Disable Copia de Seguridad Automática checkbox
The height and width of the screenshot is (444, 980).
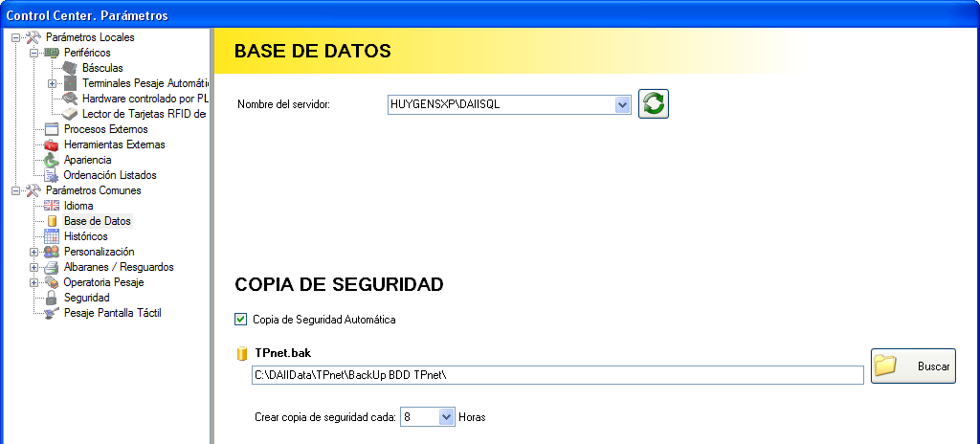pos(241,320)
